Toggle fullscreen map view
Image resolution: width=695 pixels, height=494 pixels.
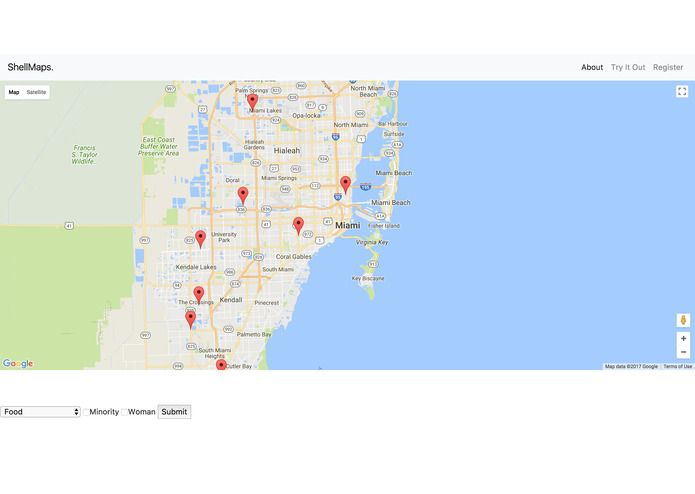[682, 91]
